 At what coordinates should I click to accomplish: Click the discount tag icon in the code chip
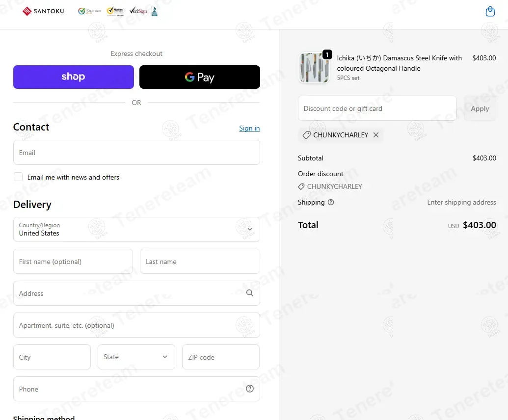[306, 135]
